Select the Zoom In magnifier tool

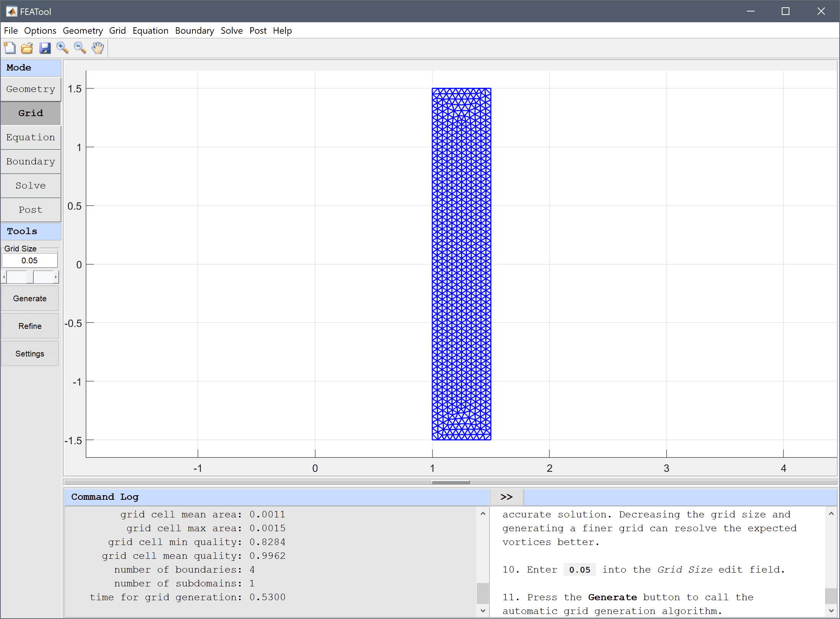click(62, 48)
